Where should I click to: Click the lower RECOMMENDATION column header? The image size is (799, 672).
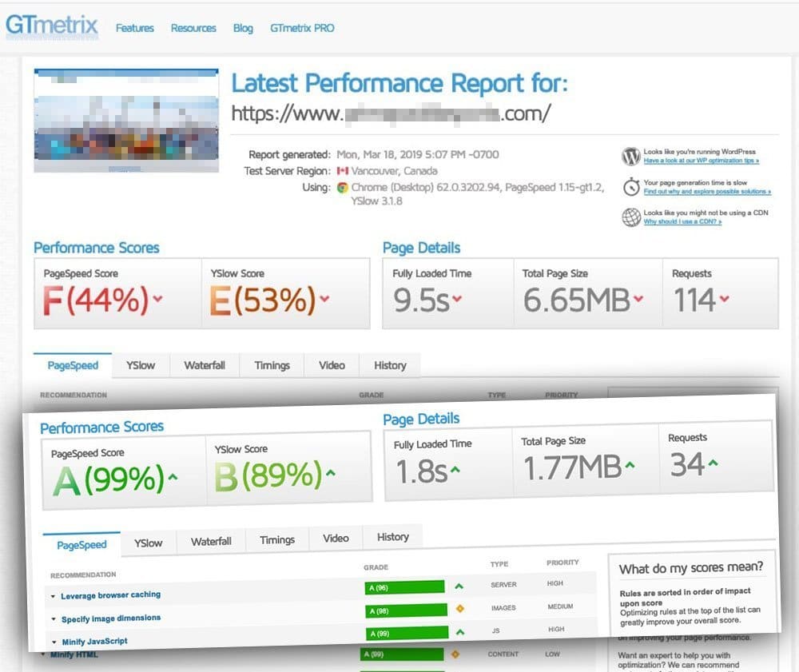[x=83, y=575]
